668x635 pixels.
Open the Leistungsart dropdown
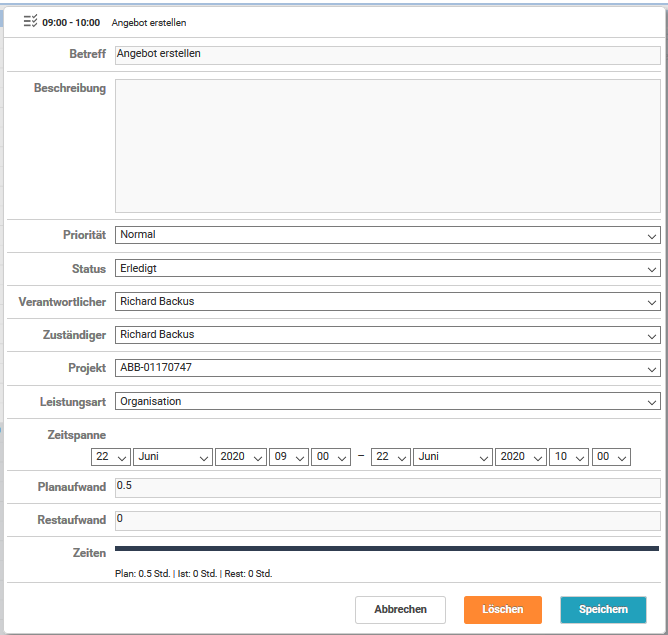387,402
